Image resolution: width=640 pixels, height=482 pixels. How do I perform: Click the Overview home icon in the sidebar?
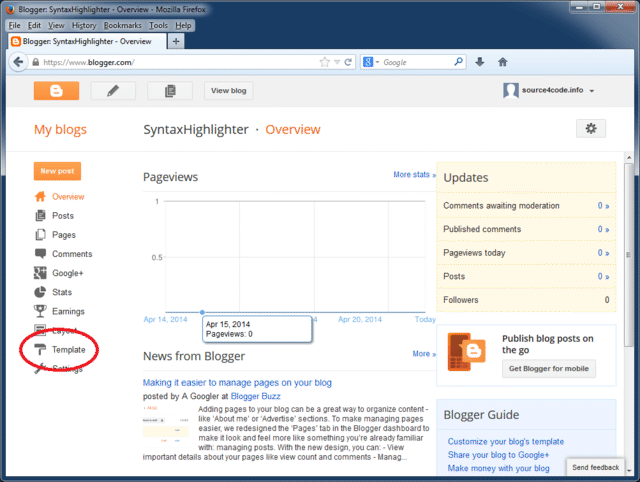coord(40,197)
